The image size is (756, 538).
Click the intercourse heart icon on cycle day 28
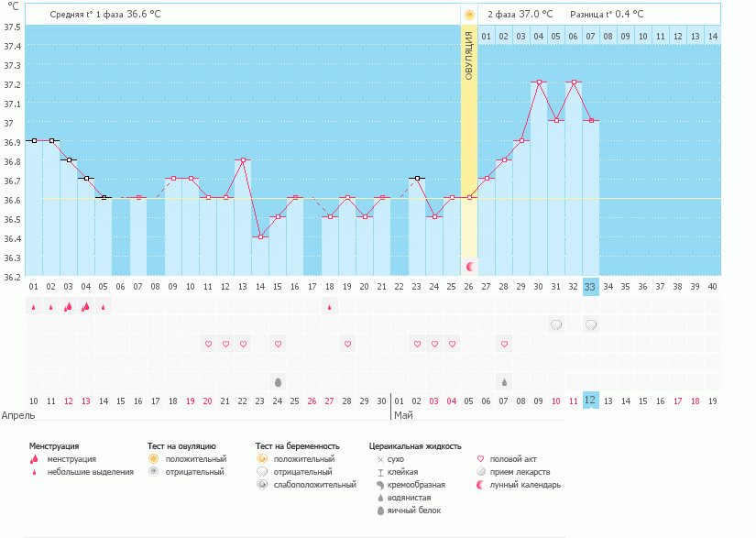(504, 344)
